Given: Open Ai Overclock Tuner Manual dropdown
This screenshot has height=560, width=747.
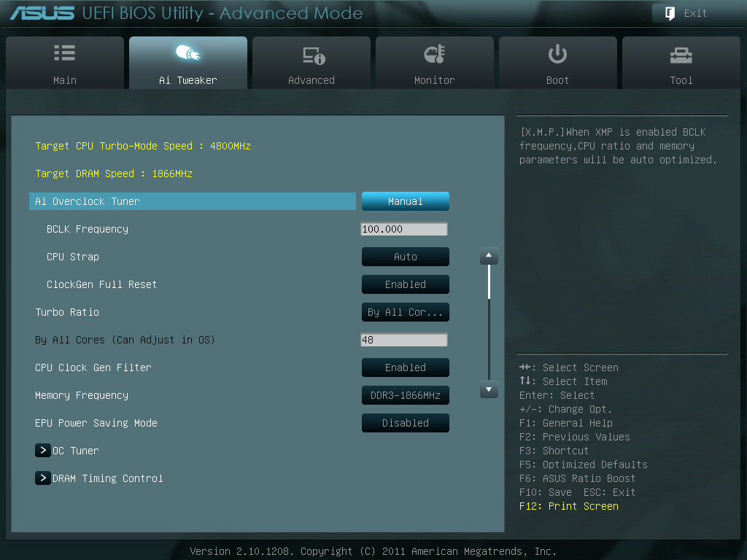Looking at the screenshot, I should tap(406, 201).
